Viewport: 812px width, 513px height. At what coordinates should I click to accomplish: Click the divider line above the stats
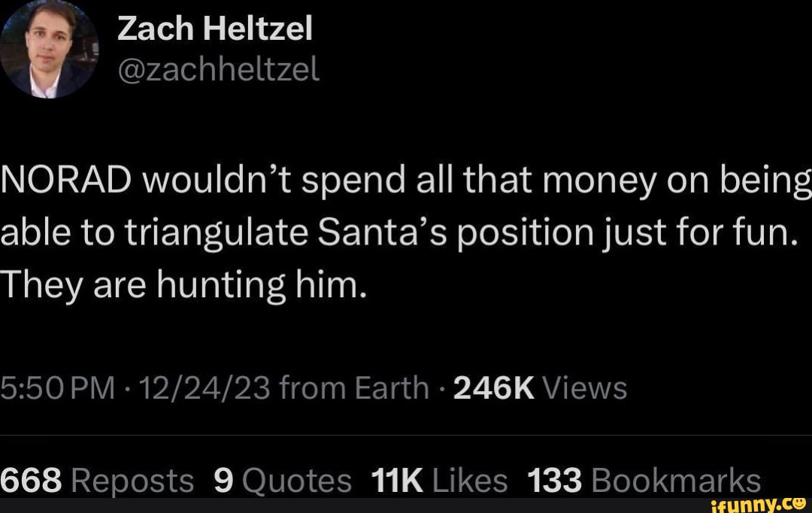click(x=406, y=435)
